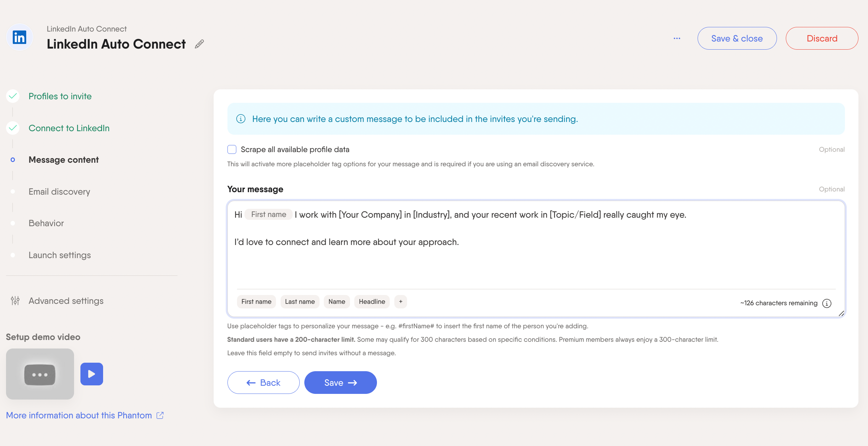Open the Launch settings step
The height and width of the screenshot is (446, 868).
pyautogui.click(x=60, y=255)
